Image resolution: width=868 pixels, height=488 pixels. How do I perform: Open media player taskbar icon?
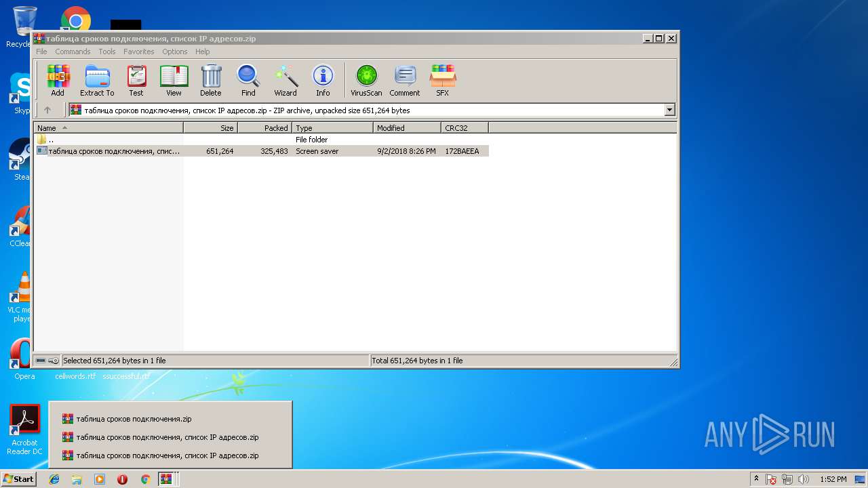pyautogui.click(x=100, y=479)
